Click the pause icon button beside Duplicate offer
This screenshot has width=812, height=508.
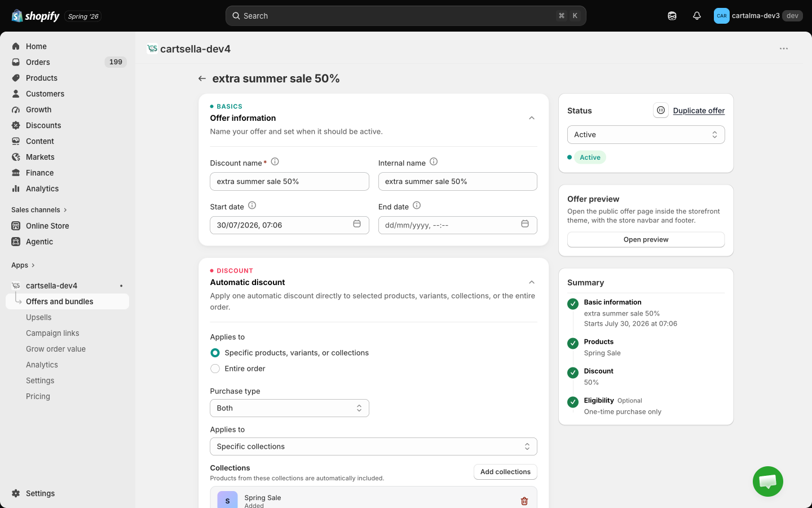(x=661, y=110)
